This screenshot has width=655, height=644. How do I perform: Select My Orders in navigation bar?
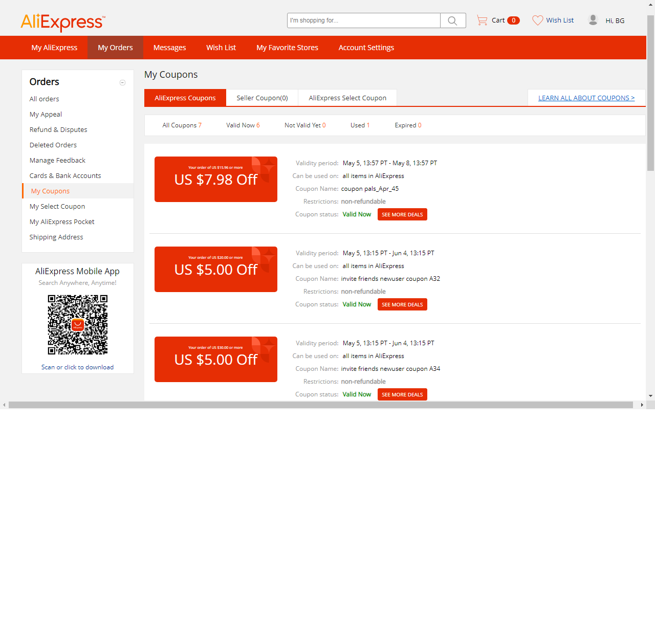point(115,48)
